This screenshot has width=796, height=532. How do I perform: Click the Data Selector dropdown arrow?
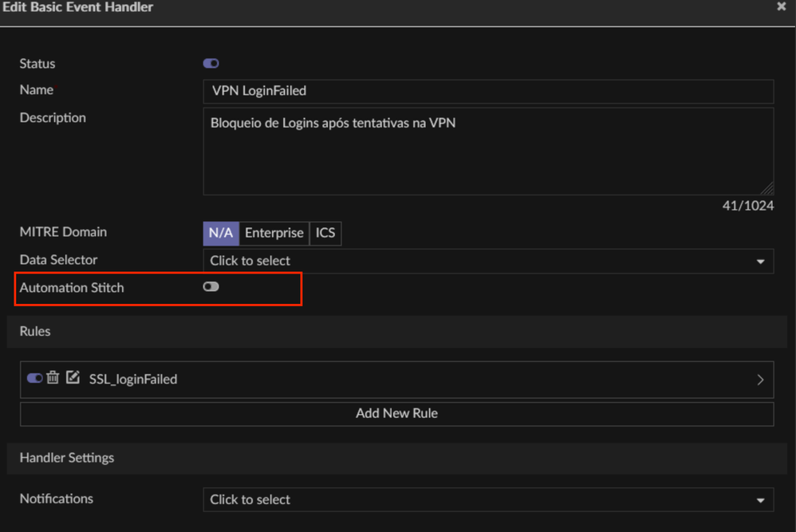(760, 262)
